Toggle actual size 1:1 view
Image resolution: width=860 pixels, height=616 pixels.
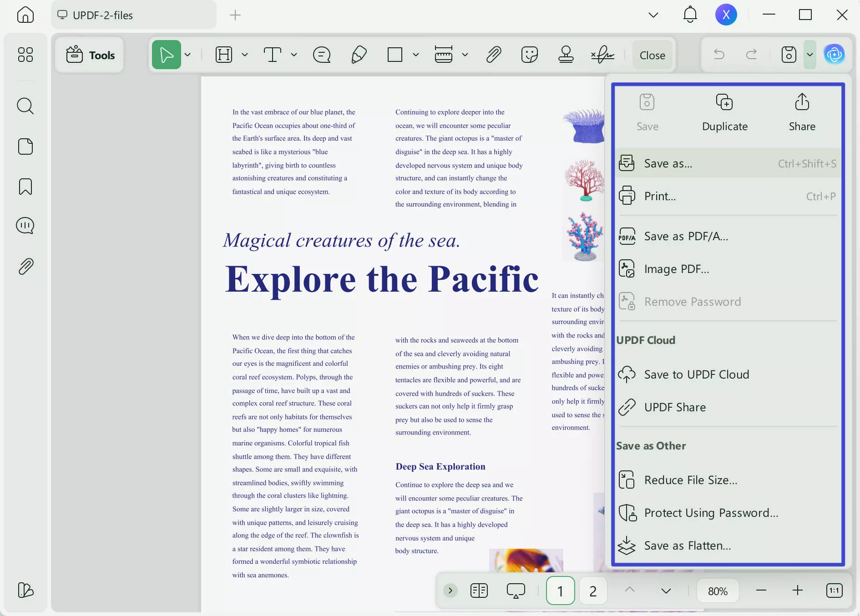click(x=834, y=591)
